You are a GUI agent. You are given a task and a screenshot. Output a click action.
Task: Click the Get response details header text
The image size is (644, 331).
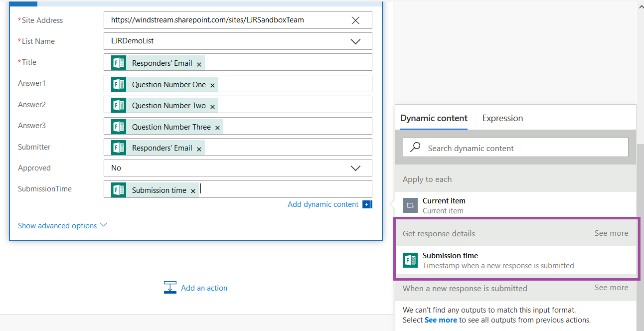(x=439, y=233)
